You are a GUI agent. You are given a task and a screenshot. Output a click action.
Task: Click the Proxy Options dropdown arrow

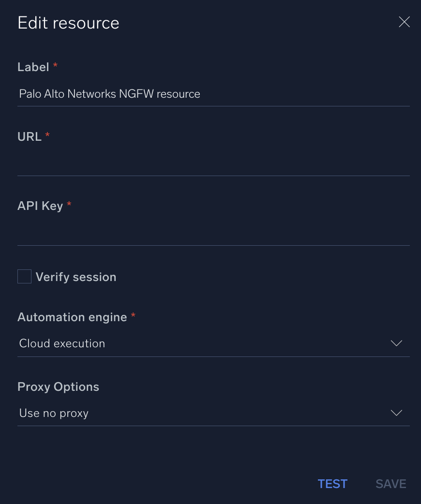point(396,413)
